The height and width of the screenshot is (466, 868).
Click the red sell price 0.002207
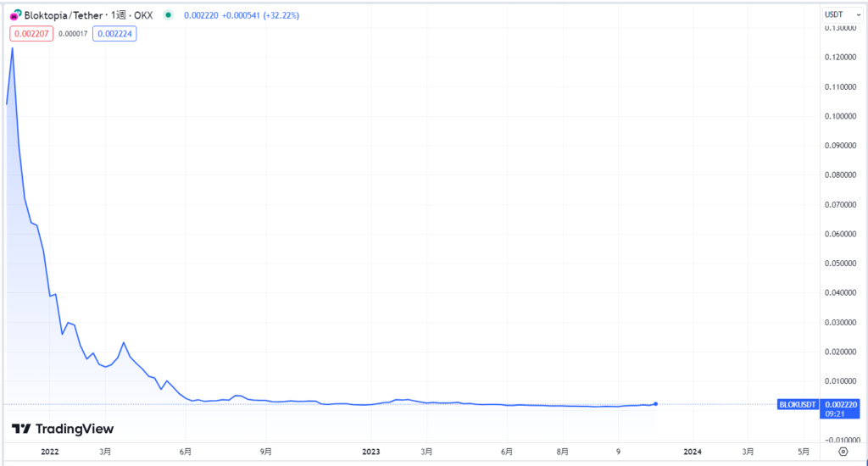(31, 34)
